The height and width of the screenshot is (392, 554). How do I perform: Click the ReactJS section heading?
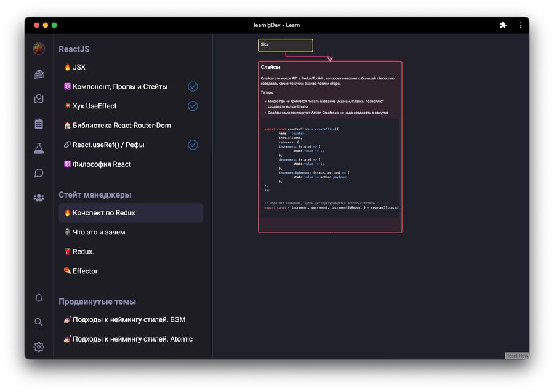coord(74,49)
